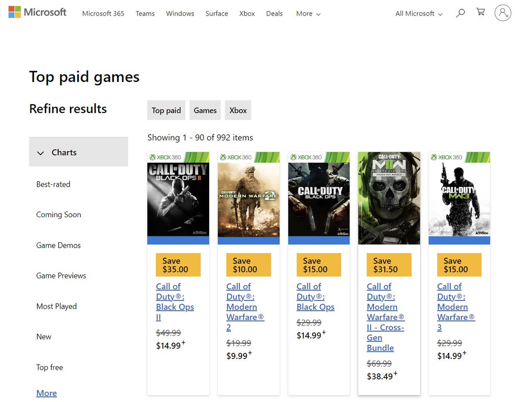This screenshot has height=402, width=532.
Task: Open the search magnifier icon
Action: (x=461, y=13)
